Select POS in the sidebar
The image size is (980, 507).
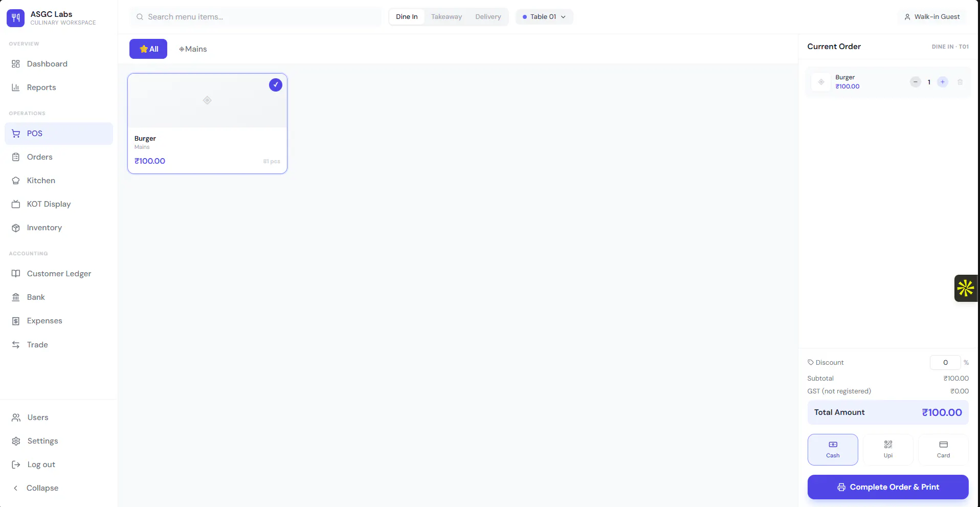[59, 134]
